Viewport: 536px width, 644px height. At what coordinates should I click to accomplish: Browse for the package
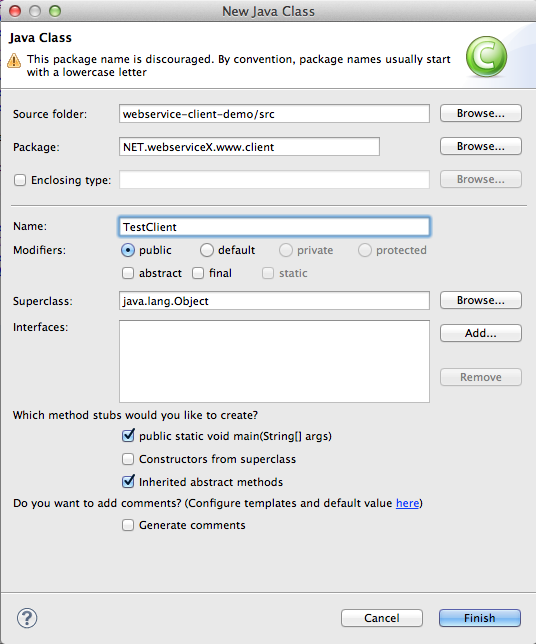click(x=481, y=146)
